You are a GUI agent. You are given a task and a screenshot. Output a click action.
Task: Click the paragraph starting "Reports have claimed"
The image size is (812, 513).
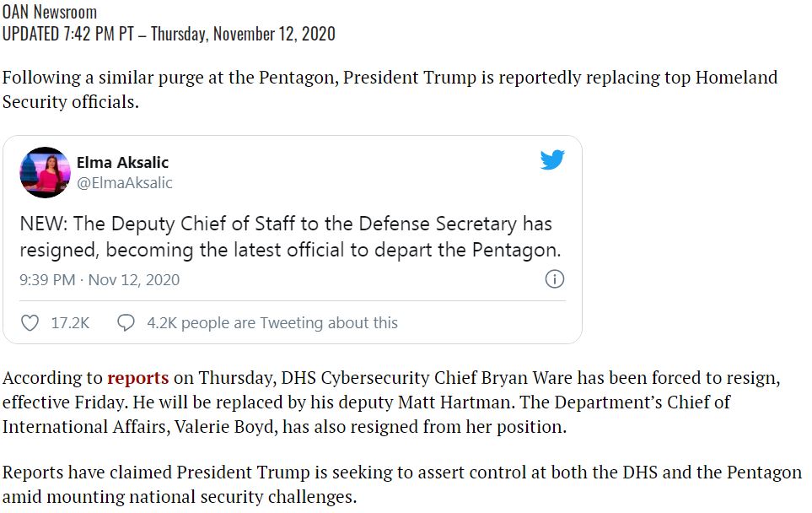402,484
